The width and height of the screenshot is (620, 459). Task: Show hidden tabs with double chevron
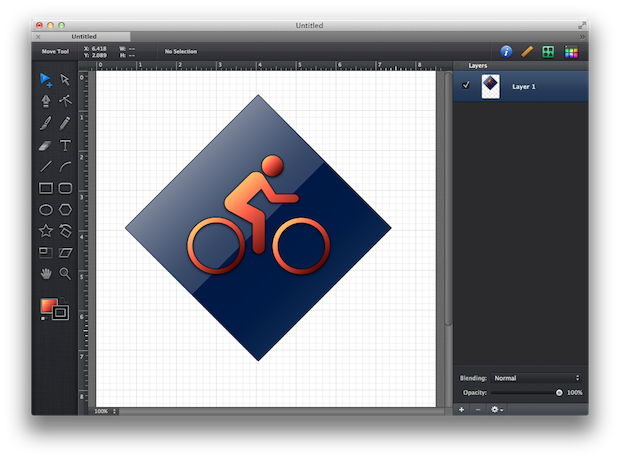point(582,37)
